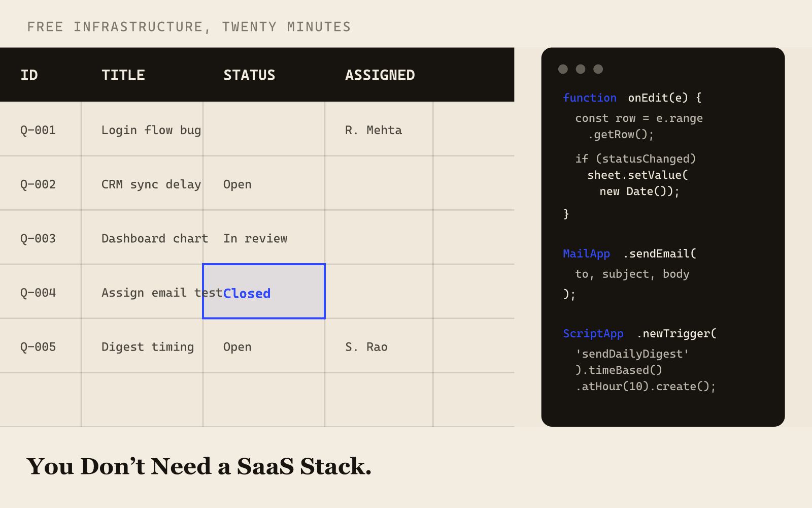This screenshot has height=508, width=812.
Task: Click the first window dot in code panel
Action: click(x=563, y=69)
